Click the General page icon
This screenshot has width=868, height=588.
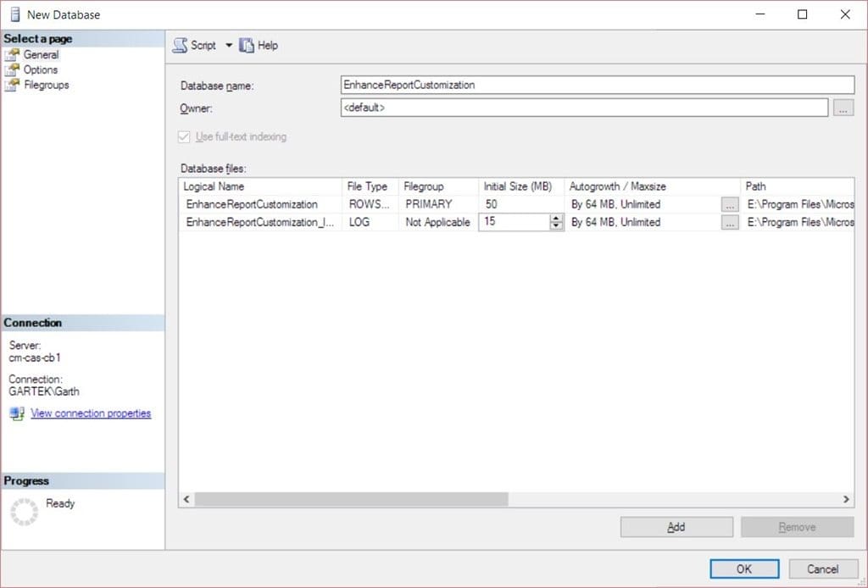[x=12, y=55]
